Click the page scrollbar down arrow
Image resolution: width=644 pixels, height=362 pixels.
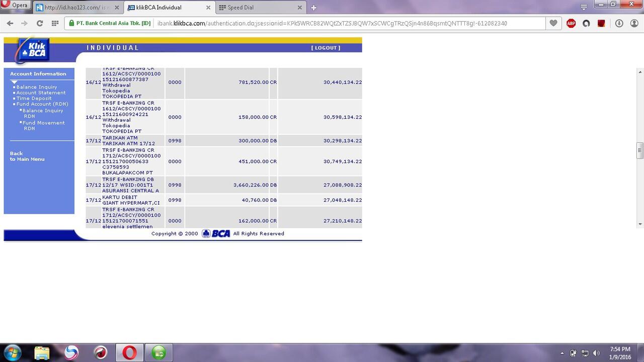point(640,224)
